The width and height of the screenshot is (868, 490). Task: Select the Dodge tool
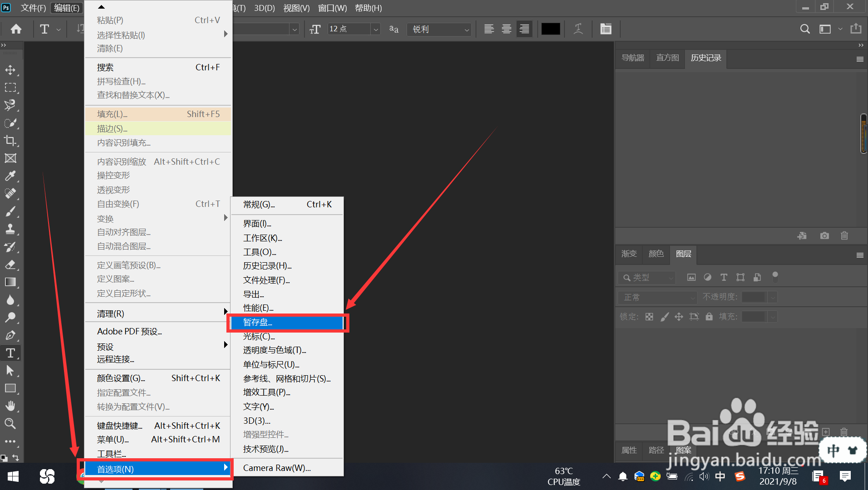click(x=10, y=318)
